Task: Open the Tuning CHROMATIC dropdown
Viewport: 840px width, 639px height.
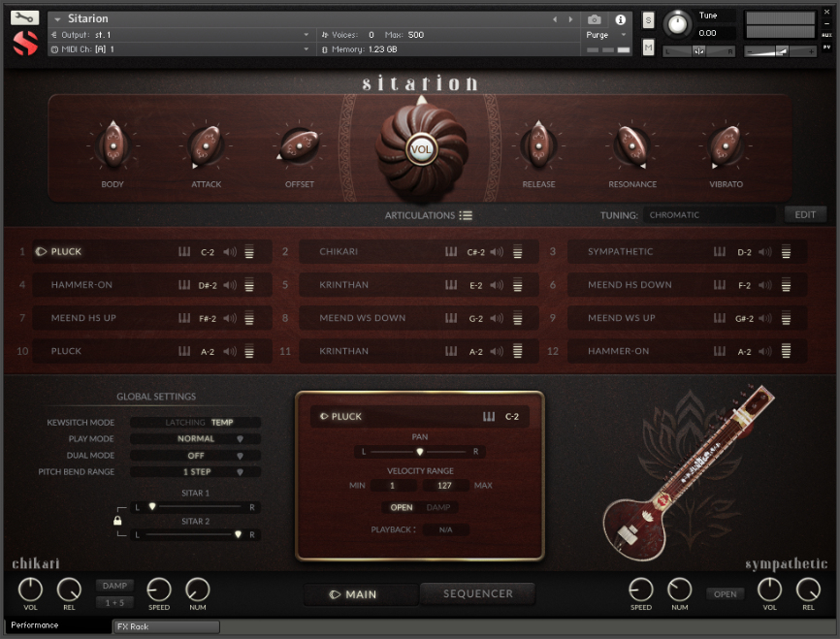Action: tap(709, 215)
